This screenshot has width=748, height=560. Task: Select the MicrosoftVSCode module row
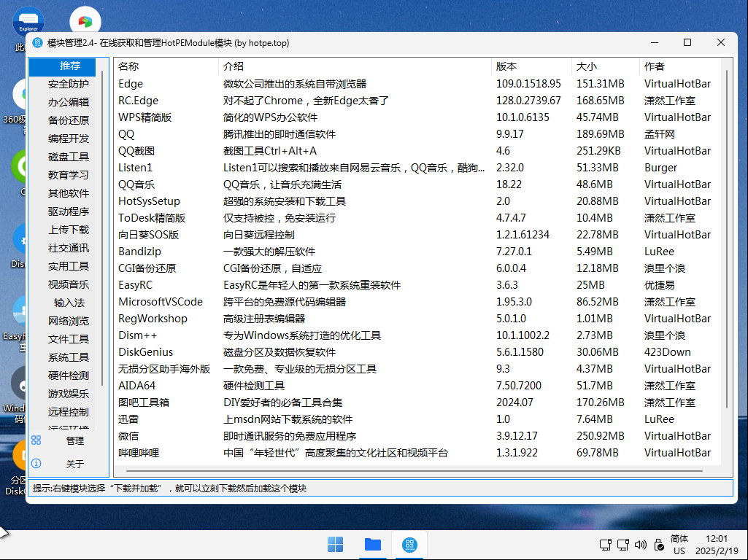coord(417,302)
